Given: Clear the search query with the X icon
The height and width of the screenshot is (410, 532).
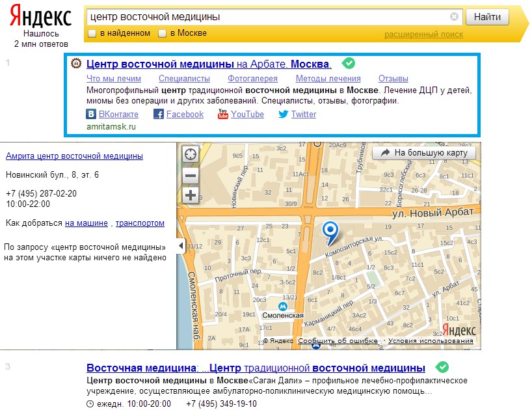Looking at the screenshot, I should click(x=454, y=16).
